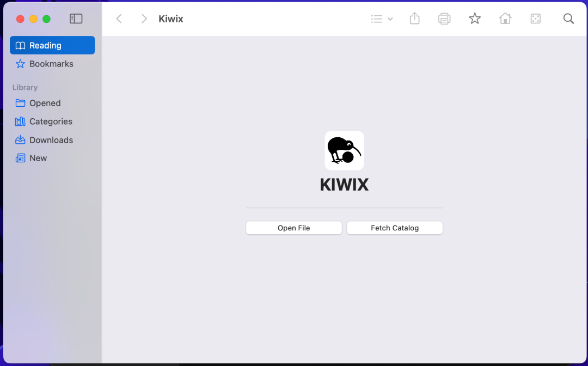Click the Kiwix bird logo
Viewport: 588px width, 366px height.
click(x=344, y=150)
